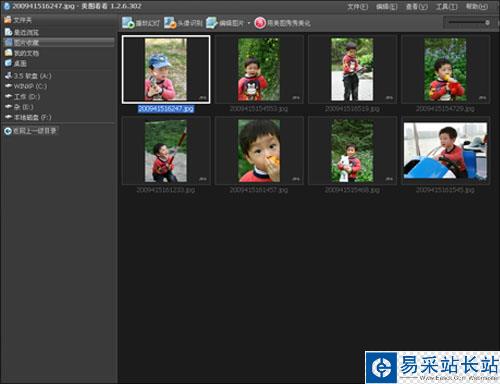Viewport: 500px width, 384px height.
Task: Select thumbnail of boy with long red stick
Action: (x=166, y=151)
